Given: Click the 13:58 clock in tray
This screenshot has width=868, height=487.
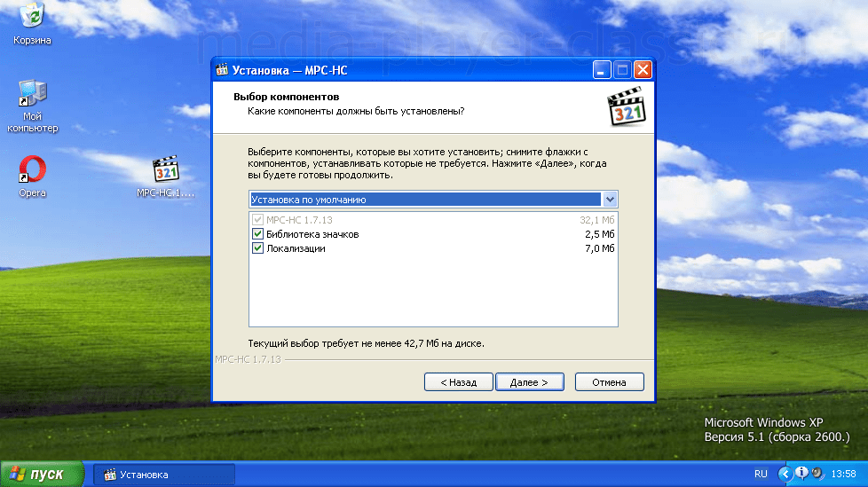Looking at the screenshot, I should 844,475.
